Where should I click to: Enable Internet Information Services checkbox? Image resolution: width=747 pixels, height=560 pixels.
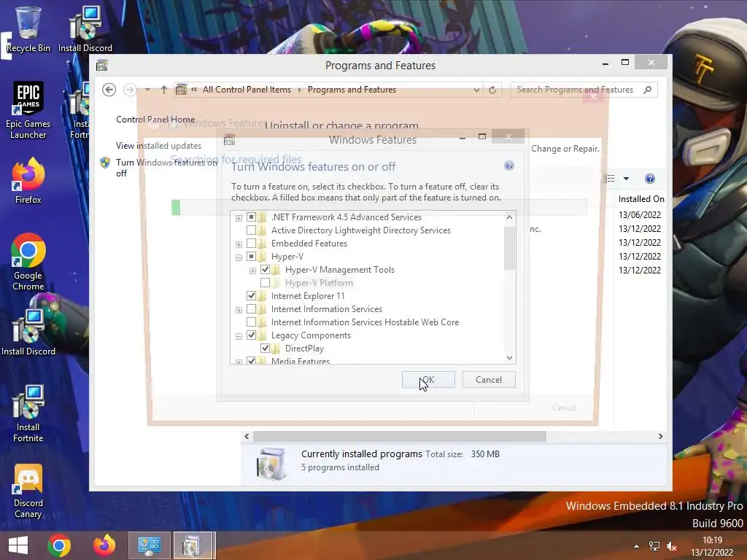pyautogui.click(x=251, y=309)
